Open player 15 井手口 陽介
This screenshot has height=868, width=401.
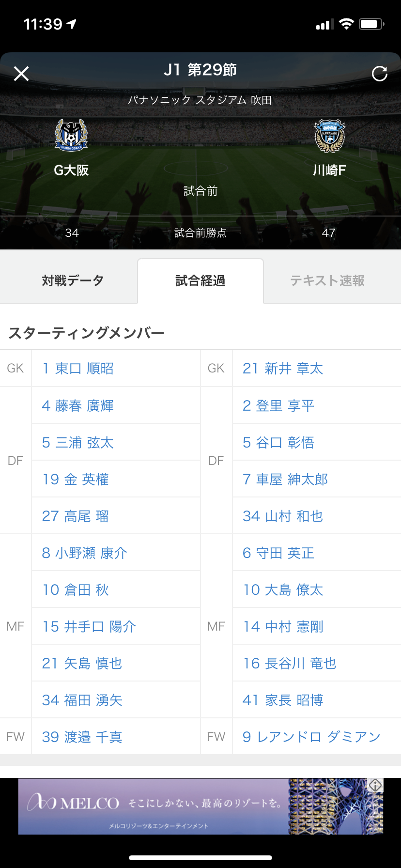tap(89, 626)
